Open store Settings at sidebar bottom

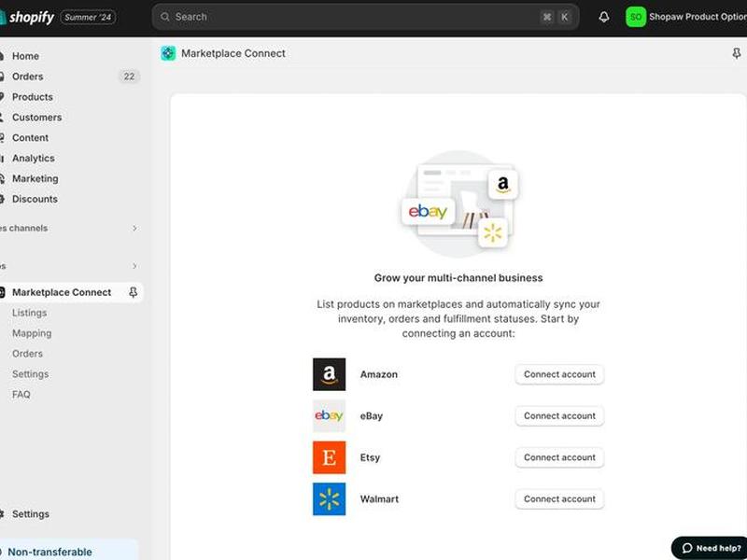(31, 514)
